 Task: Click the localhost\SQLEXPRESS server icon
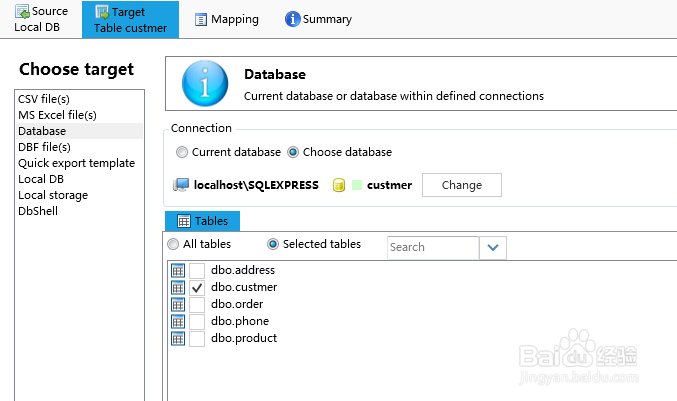click(181, 185)
